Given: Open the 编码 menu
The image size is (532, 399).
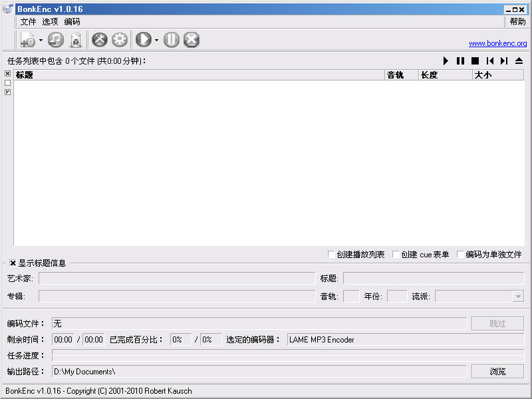Looking at the screenshot, I should 72,22.
